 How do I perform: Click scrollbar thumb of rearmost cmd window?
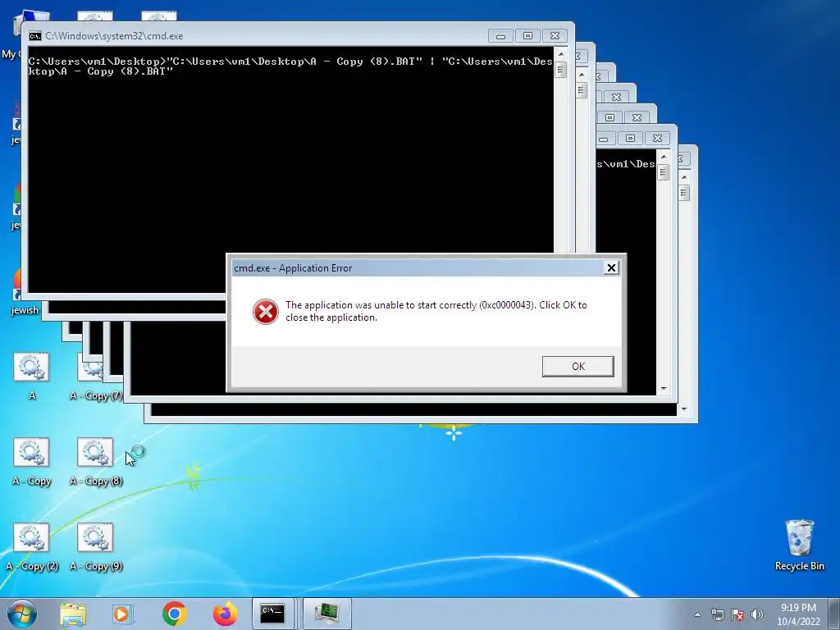click(684, 192)
